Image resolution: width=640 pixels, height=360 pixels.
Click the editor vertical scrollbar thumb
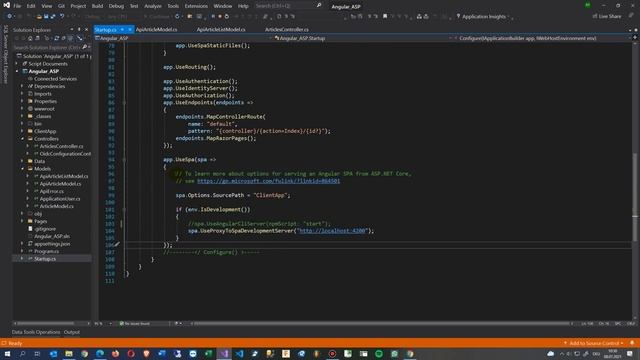[635, 197]
